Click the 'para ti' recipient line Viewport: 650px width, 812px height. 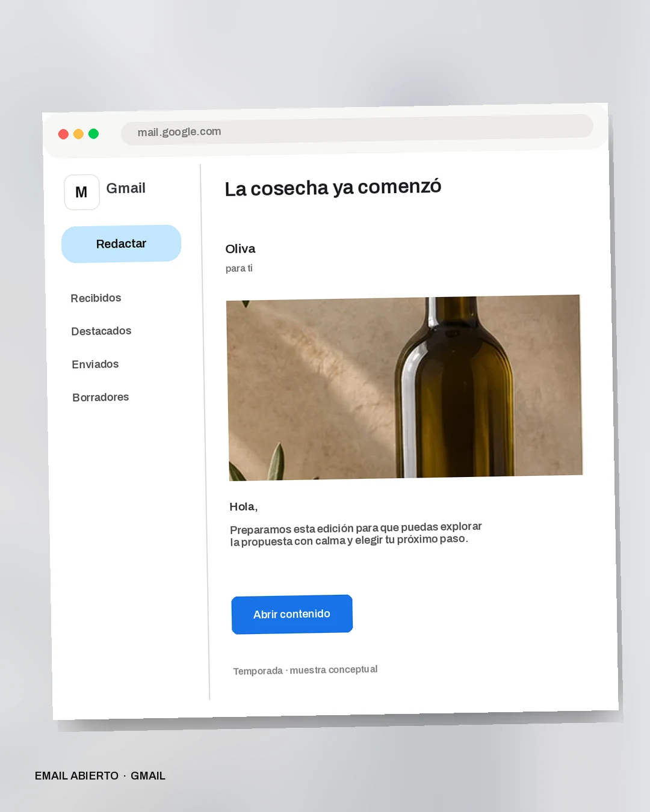[x=239, y=268]
